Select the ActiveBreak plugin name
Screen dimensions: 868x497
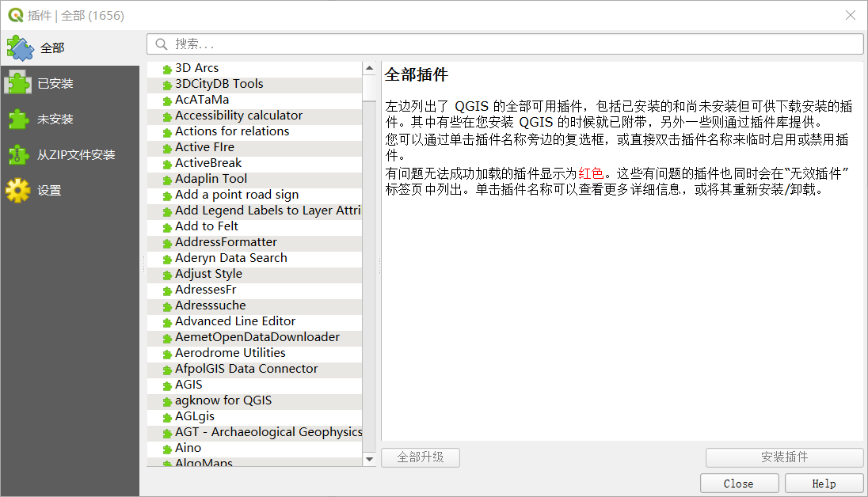(x=208, y=163)
